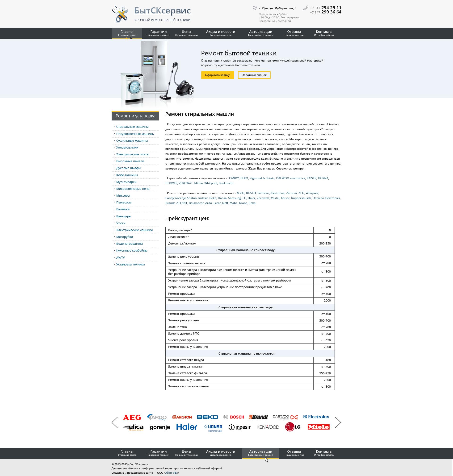Image resolution: width=453 pixels, height=476 pixels.
Task: Open Контакты in footer navigation
Action: click(x=324, y=453)
